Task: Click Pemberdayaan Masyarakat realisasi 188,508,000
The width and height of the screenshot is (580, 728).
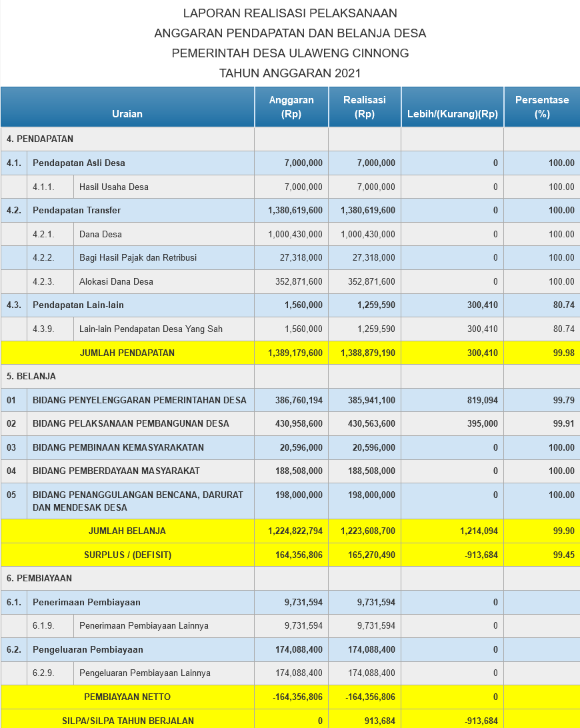Action: click(x=371, y=471)
